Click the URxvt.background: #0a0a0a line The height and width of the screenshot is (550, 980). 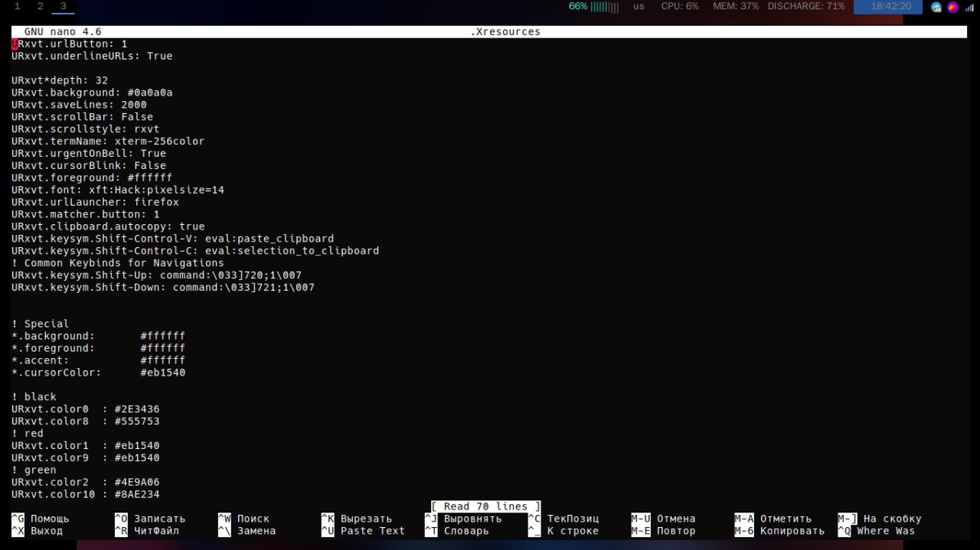[92, 93]
